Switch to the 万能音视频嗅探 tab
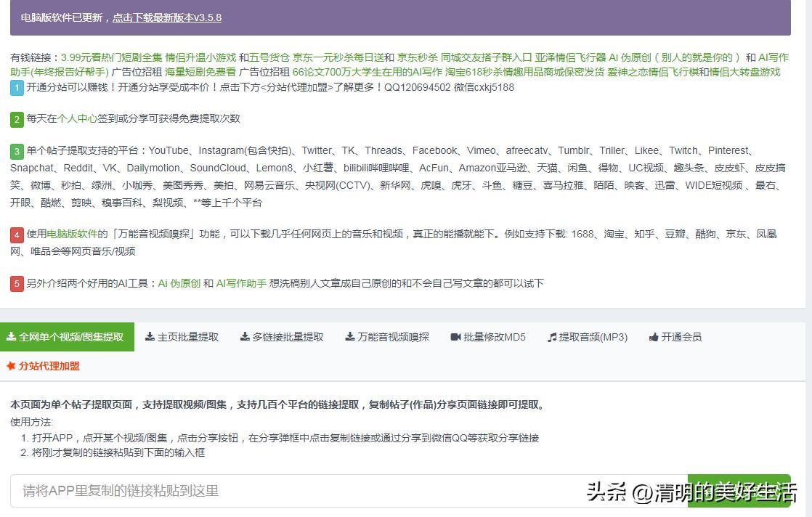This screenshot has height=517, width=812. 387,337
